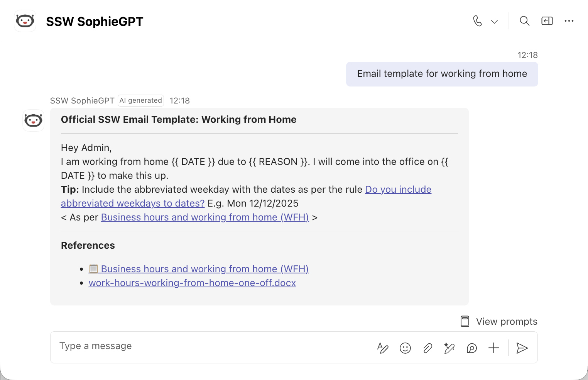Click View prompts button
This screenshot has width=588, height=380.
(x=499, y=321)
